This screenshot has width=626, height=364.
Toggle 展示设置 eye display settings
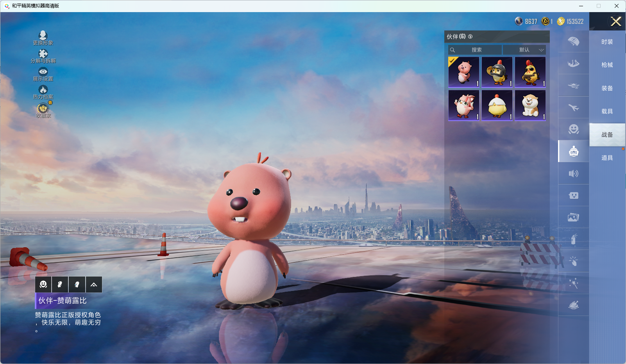click(x=43, y=72)
